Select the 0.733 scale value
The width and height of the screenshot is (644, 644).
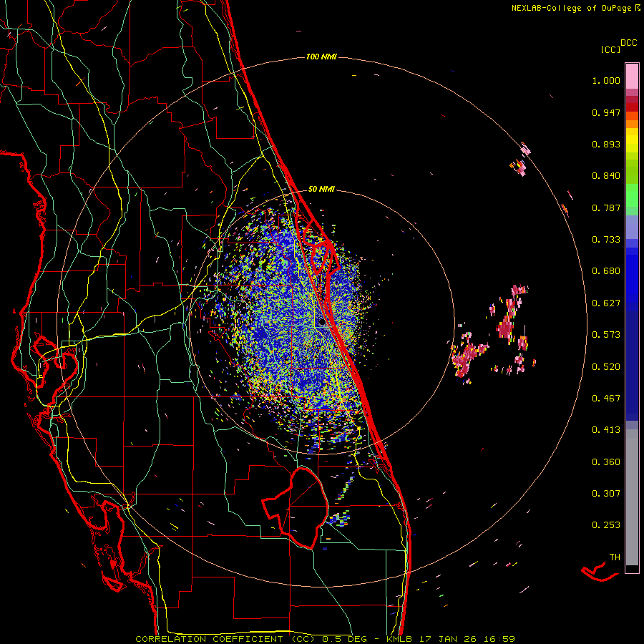[606, 240]
